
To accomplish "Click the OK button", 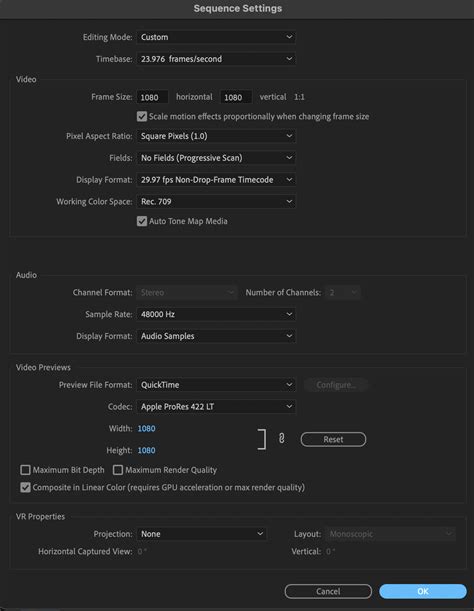I will [423, 592].
